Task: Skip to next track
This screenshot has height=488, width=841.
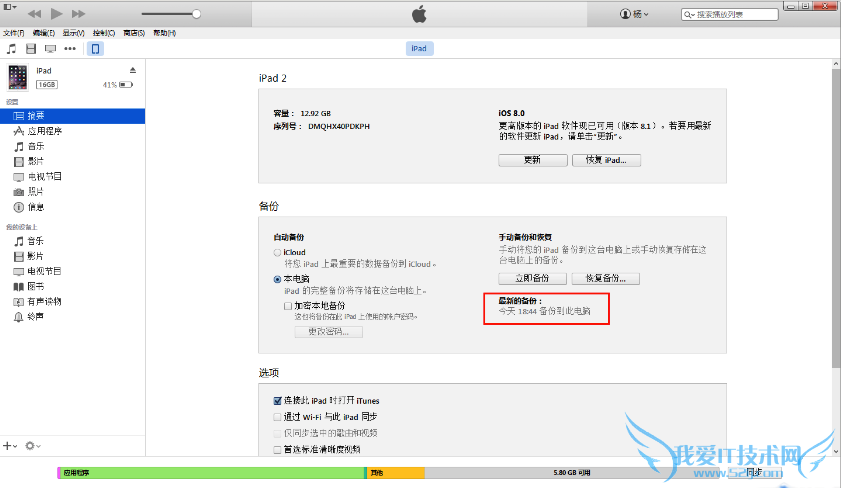Action: coord(78,13)
